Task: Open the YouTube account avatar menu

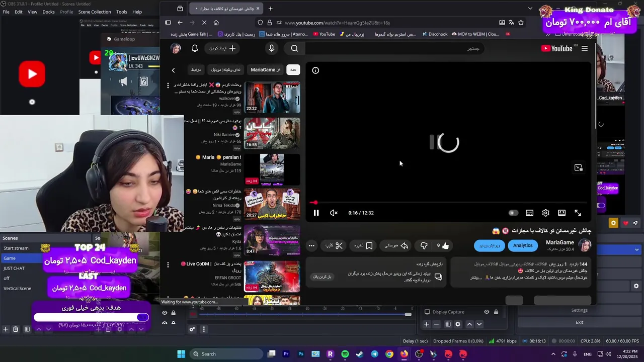Action: pyautogui.click(x=176, y=48)
